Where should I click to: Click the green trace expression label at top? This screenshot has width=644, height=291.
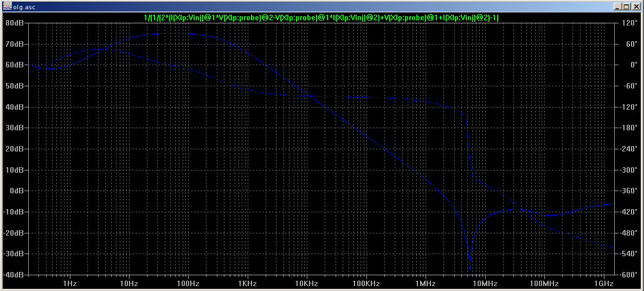[x=321, y=17]
